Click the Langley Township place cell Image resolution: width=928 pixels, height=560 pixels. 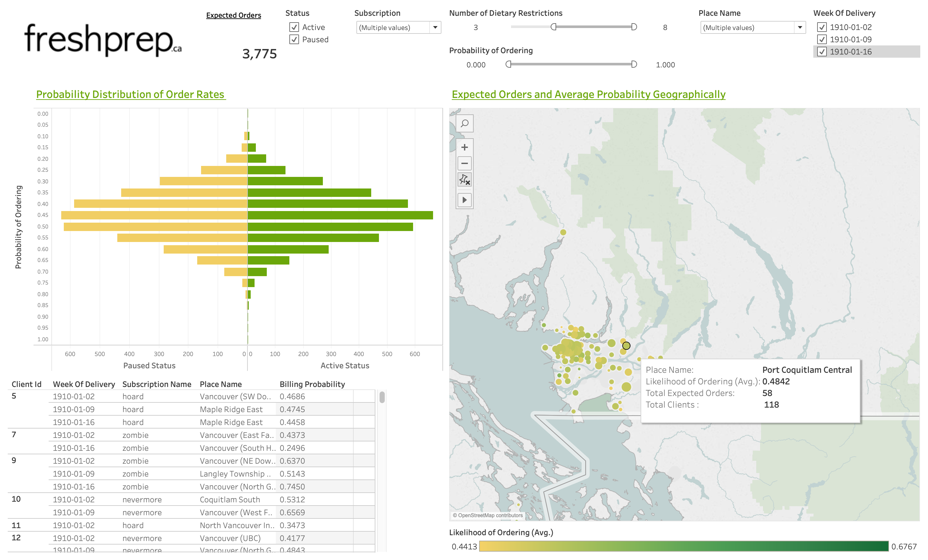coord(235,474)
